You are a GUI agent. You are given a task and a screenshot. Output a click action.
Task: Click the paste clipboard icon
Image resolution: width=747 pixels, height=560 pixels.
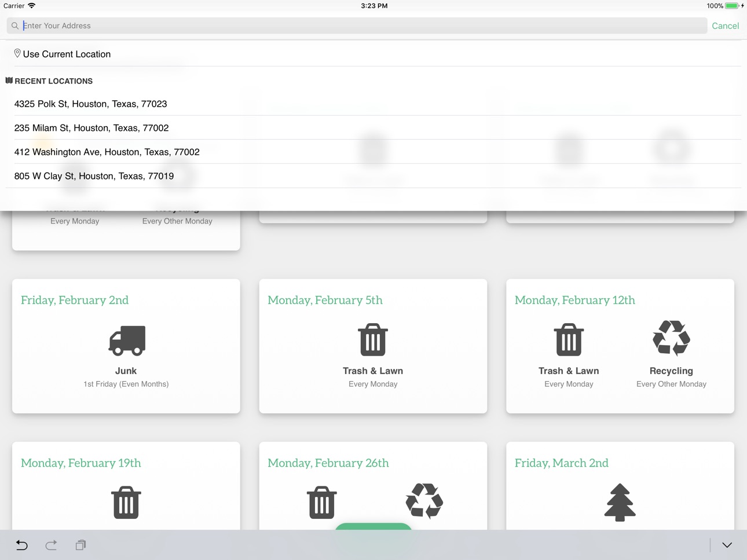pos(80,545)
